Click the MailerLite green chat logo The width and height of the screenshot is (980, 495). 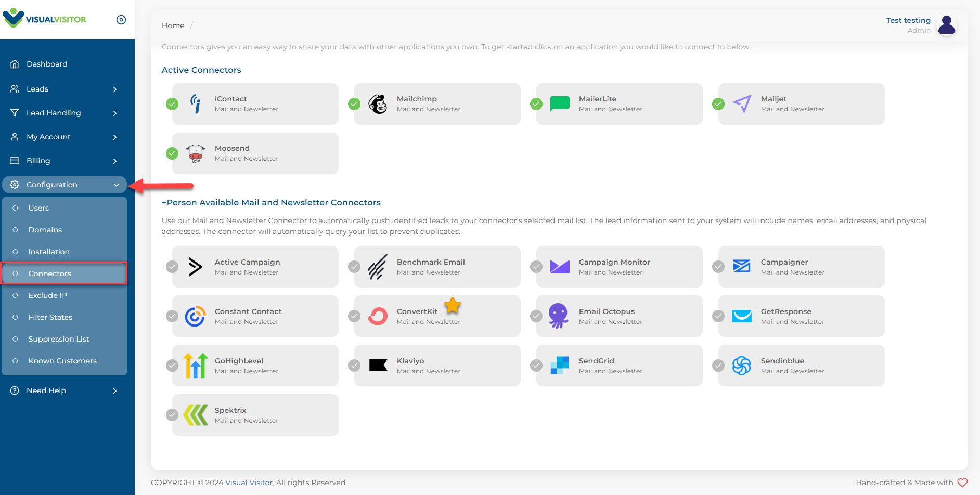click(x=560, y=104)
